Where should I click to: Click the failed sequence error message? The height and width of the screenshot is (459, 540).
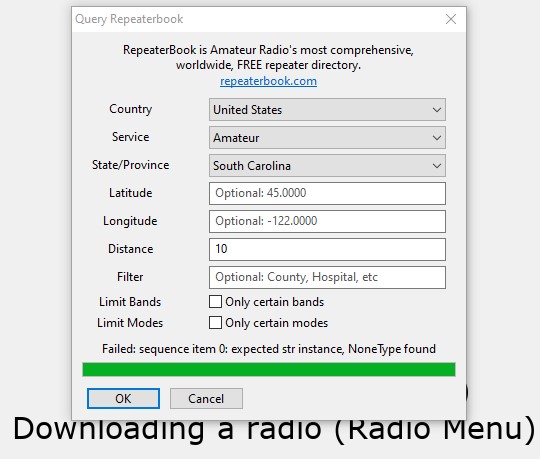[269, 349]
